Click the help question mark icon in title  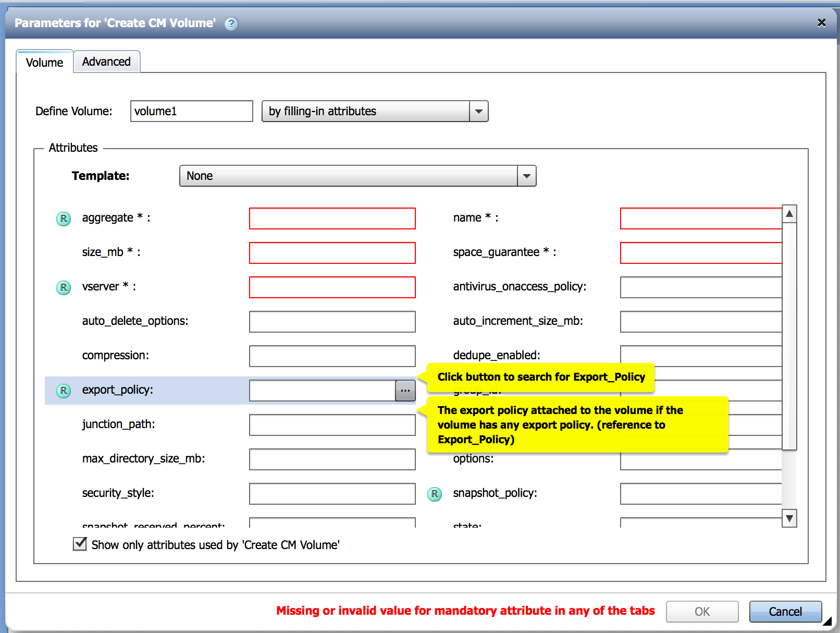pos(231,23)
